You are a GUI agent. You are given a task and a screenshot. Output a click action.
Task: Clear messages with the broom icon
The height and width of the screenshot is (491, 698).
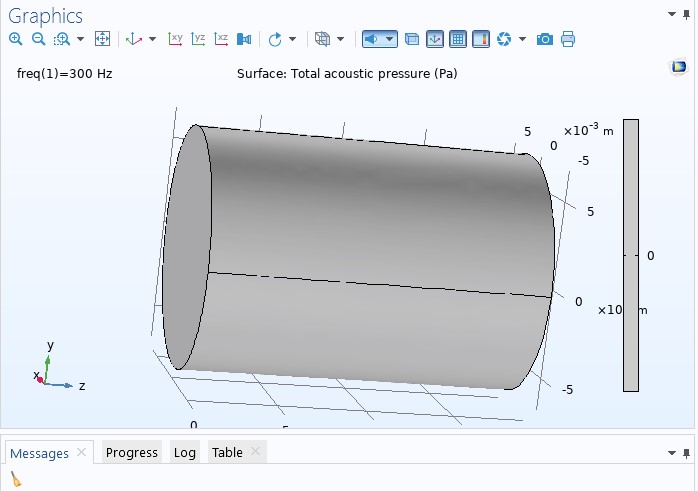click(15, 480)
